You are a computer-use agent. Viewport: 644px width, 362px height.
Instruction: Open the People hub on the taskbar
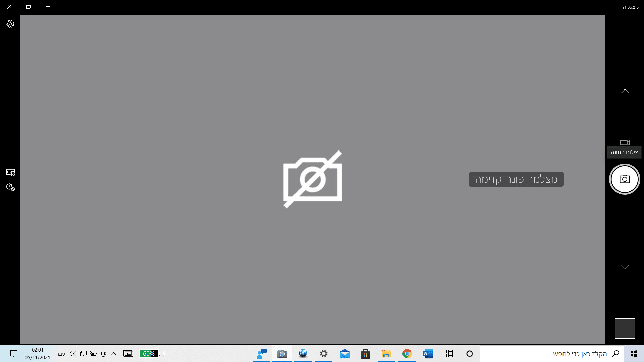[261, 354]
